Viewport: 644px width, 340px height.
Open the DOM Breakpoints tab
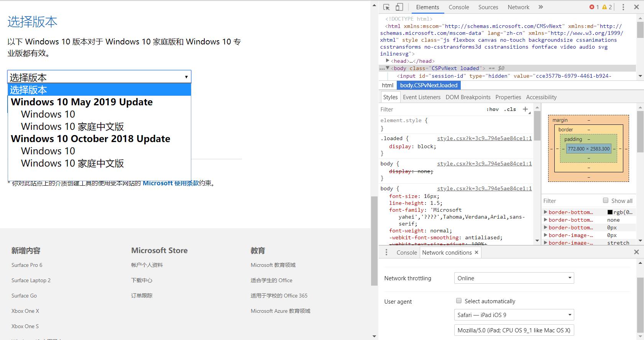click(x=468, y=97)
